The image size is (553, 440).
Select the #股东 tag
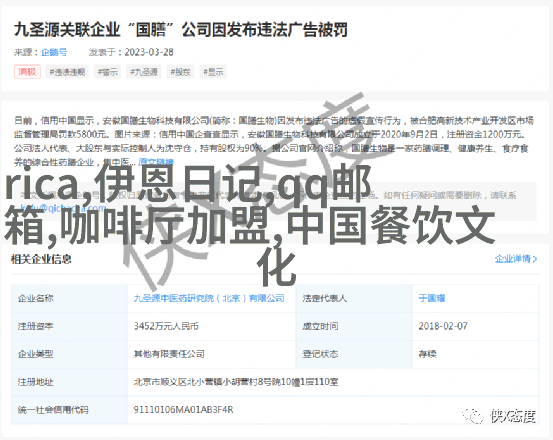(x=180, y=72)
